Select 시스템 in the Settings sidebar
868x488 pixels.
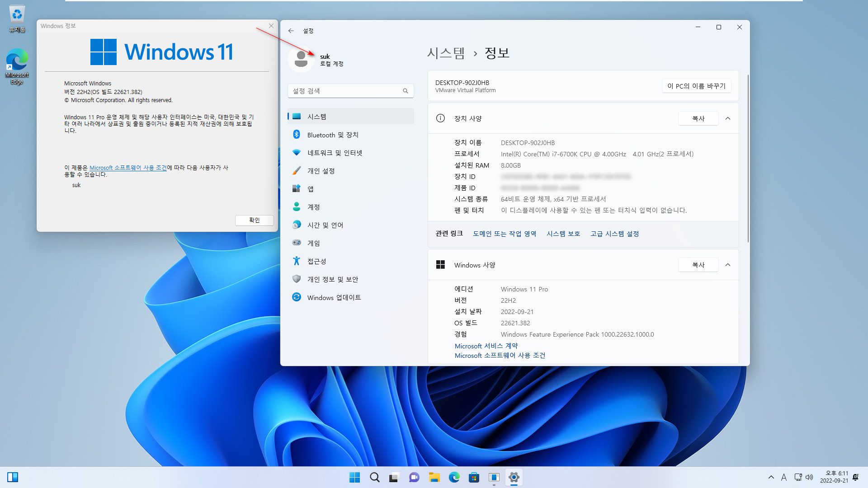(351, 117)
